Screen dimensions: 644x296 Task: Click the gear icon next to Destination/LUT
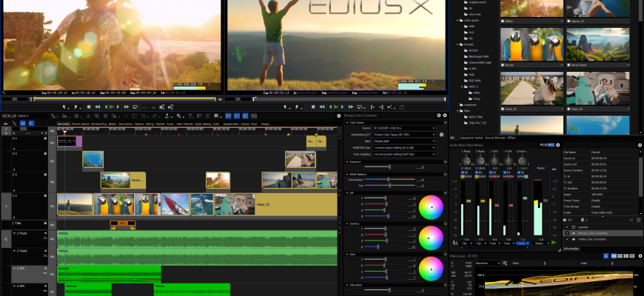pyautogui.click(x=441, y=134)
